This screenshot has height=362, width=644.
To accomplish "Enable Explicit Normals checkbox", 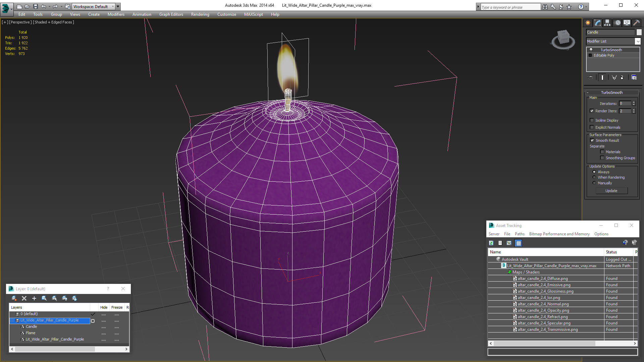I will 592,127.
